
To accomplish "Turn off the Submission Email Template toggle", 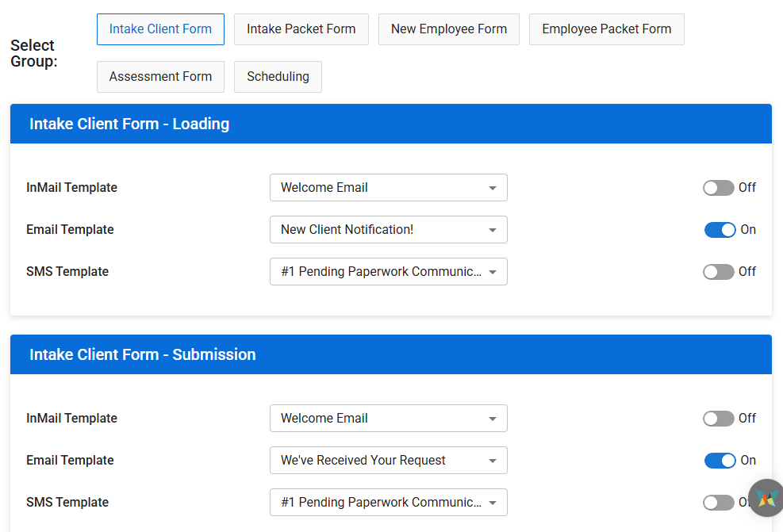I will click(x=720, y=460).
